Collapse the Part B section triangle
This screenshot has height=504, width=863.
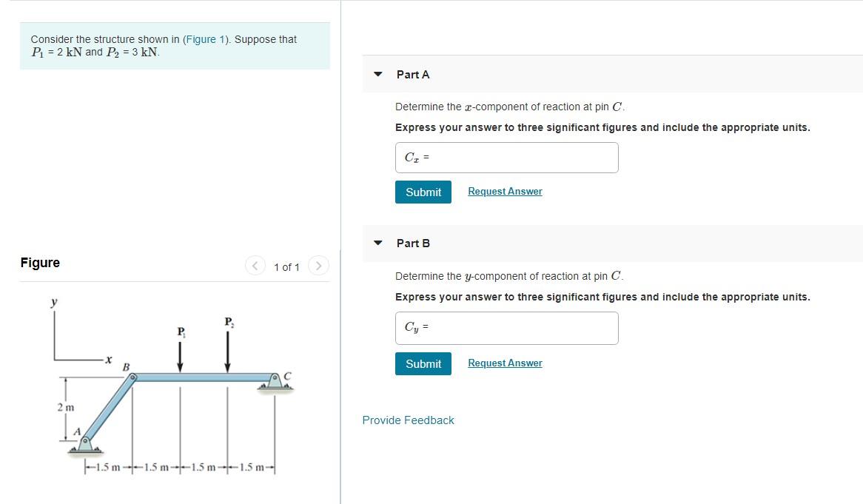[x=378, y=243]
